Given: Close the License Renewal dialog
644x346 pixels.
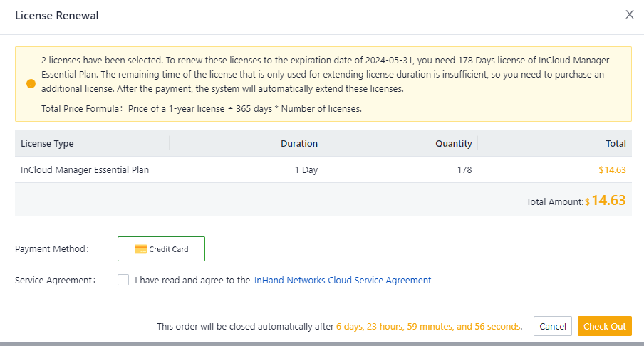Looking at the screenshot, I should click(x=629, y=14).
